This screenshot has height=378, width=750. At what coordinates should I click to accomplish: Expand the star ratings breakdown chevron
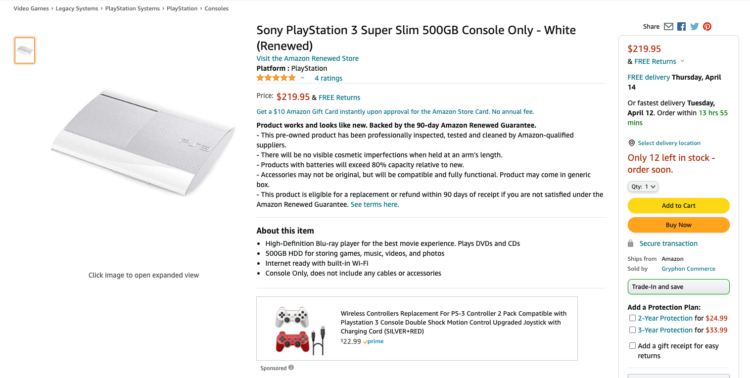tap(302, 78)
